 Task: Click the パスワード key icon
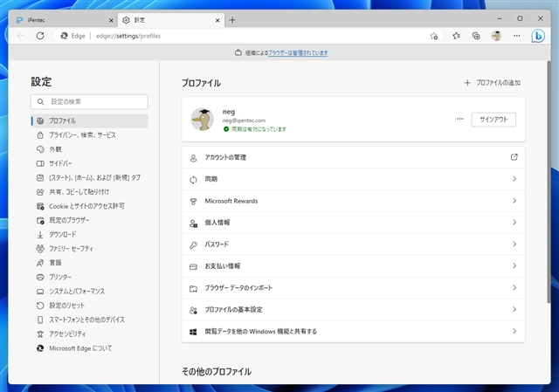(193, 245)
